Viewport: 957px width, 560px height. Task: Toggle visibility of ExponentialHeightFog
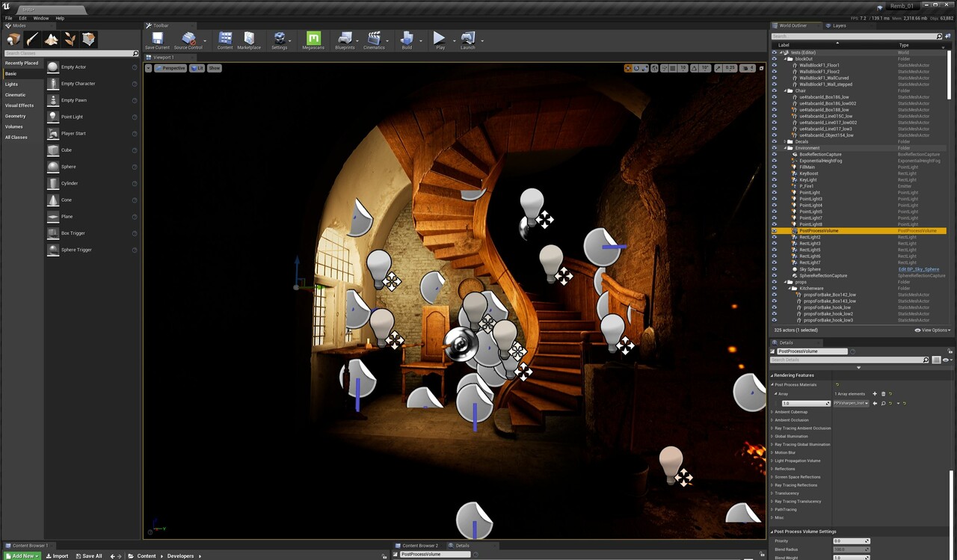point(775,161)
